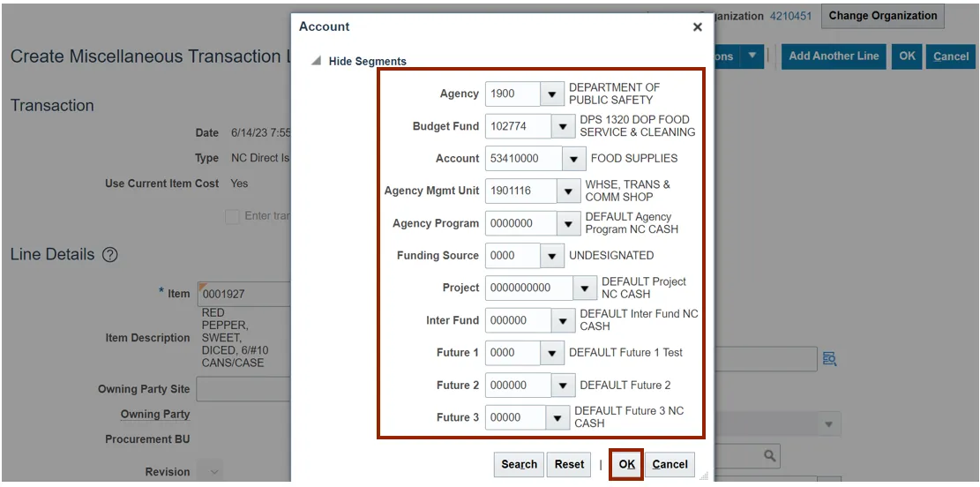Image resolution: width=980 pixels, height=487 pixels.
Task: Click the Add Another Line button
Action: pyautogui.click(x=833, y=56)
